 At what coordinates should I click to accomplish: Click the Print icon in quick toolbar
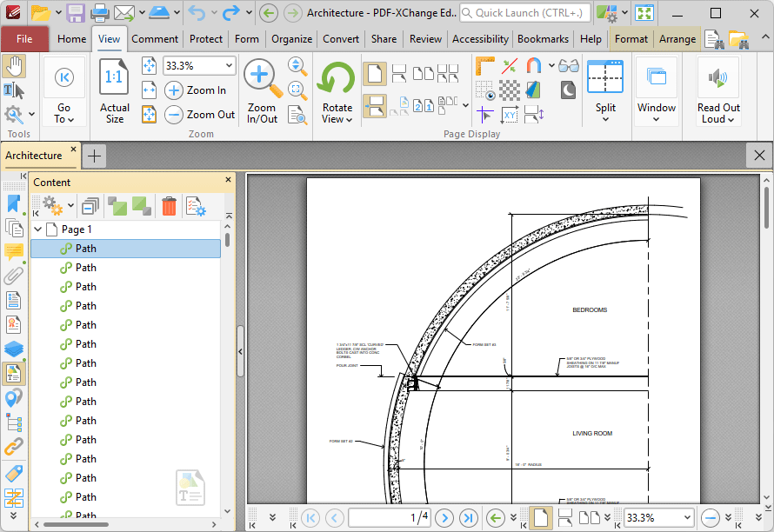pos(99,13)
